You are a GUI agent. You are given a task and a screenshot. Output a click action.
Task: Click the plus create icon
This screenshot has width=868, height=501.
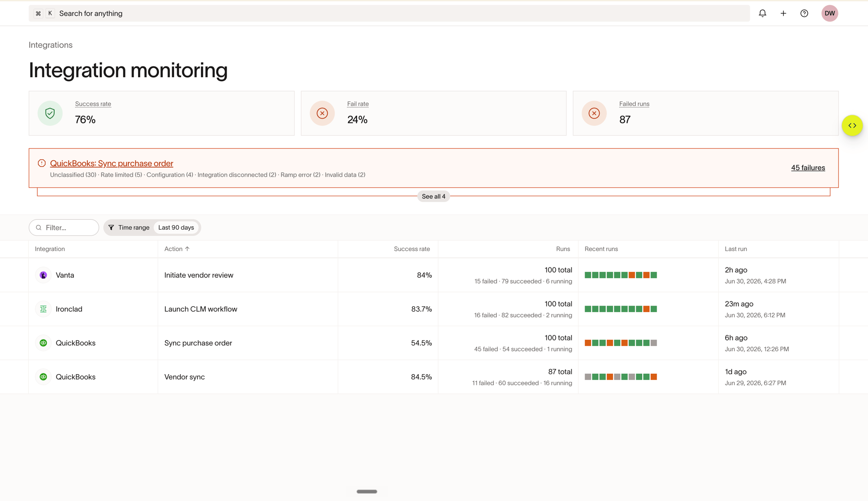(783, 13)
